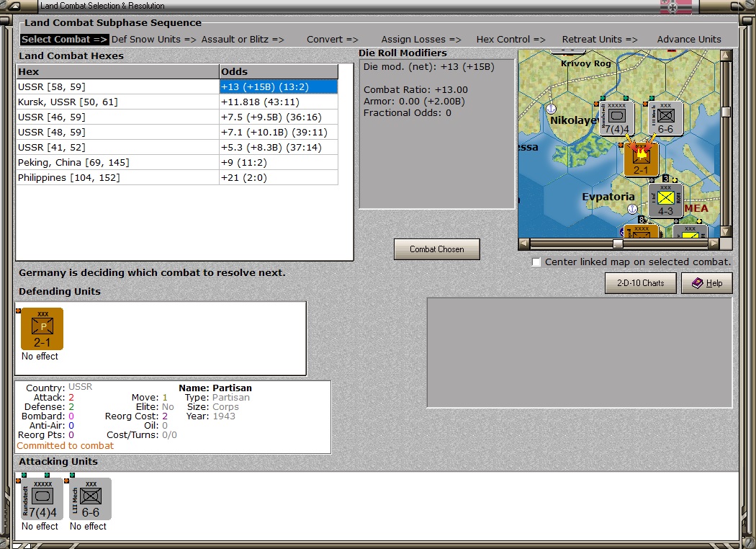Viewport: 756px width, 549px height.
Task: Select the Hex Control subphase
Action: (510, 40)
